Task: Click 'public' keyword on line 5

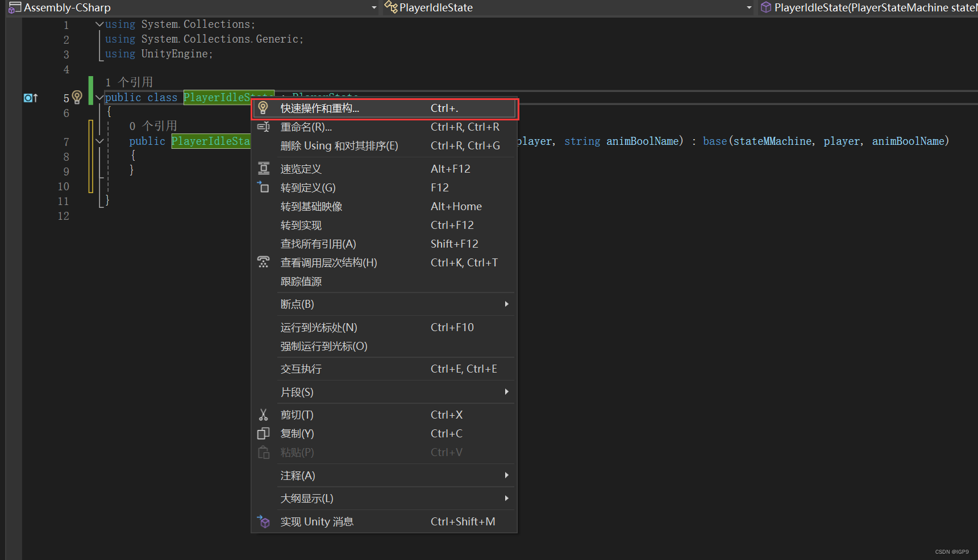Action: click(x=123, y=98)
